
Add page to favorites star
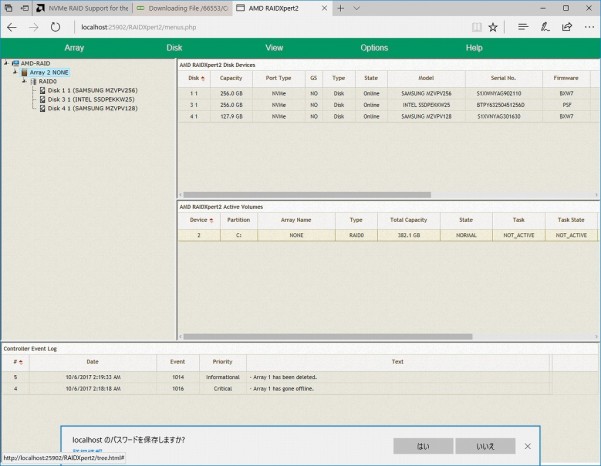point(493,27)
